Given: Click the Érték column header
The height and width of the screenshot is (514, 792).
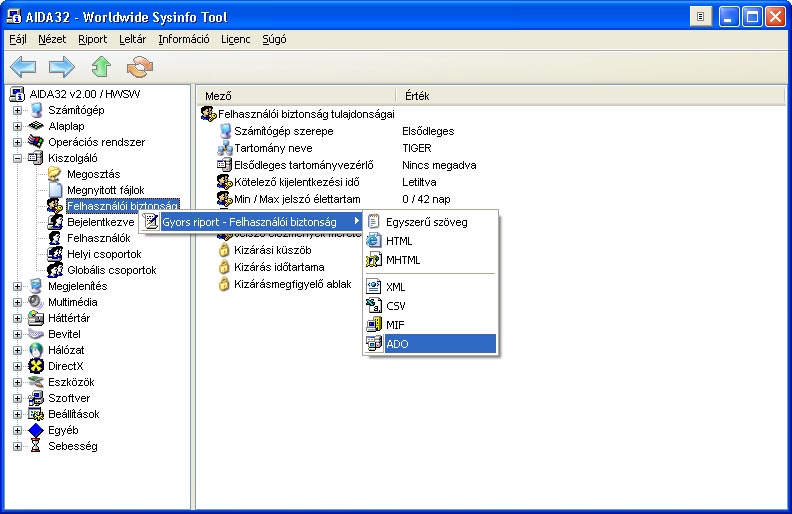Looking at the screenshot, I should (x=590, y=96).
